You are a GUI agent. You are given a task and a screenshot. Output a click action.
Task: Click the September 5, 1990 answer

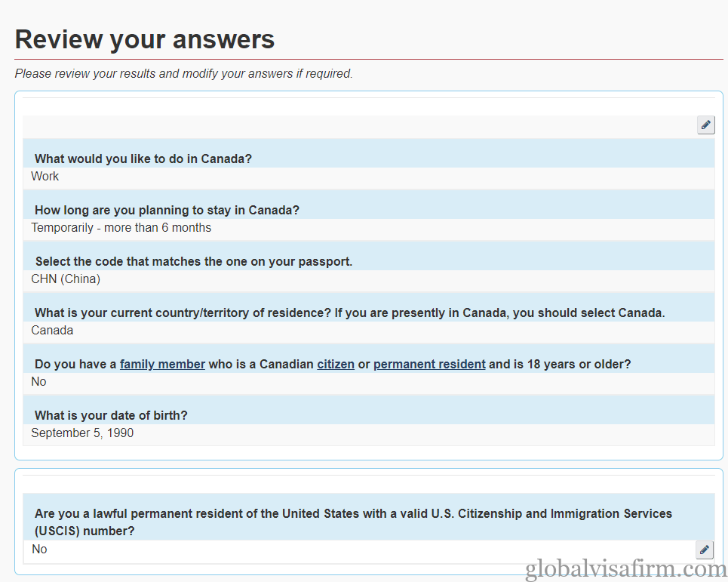(82, 433)
